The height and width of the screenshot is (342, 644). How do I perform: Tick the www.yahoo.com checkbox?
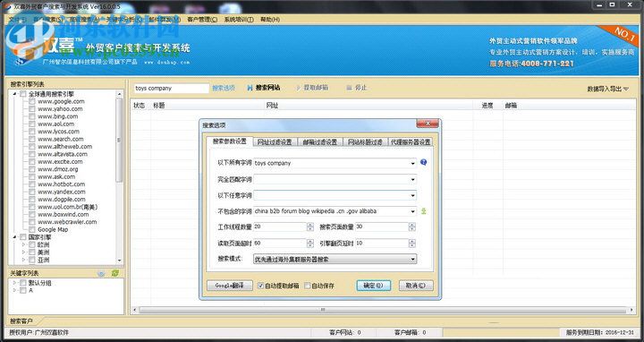[31, 109]
